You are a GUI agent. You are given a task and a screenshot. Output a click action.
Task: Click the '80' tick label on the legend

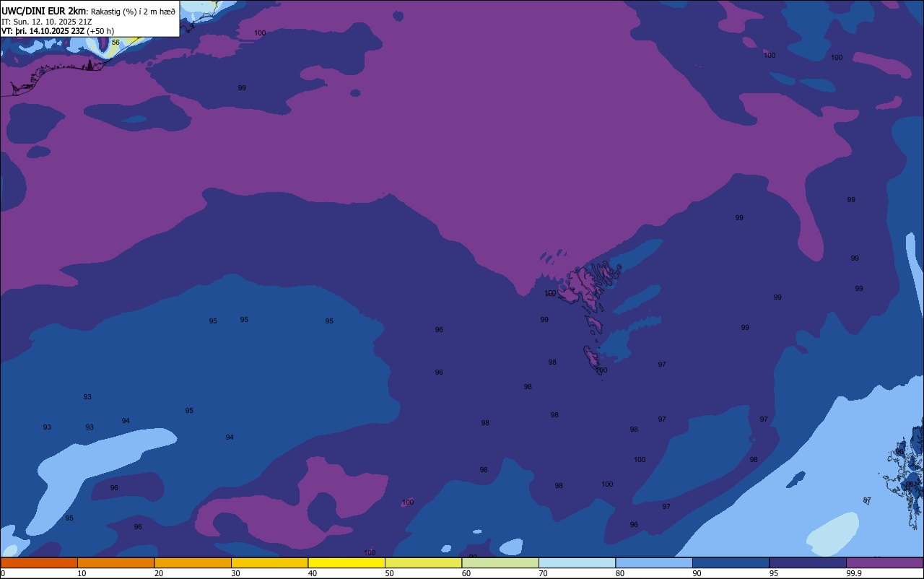coord(620,573)
